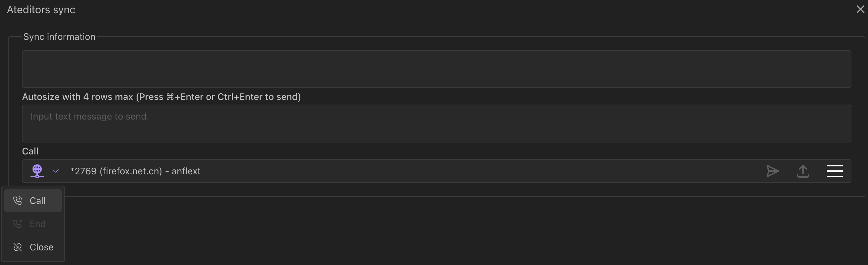868x265 pixels.
Task: Click the broken link icon beside Close
Action: (x=18, y=247)
